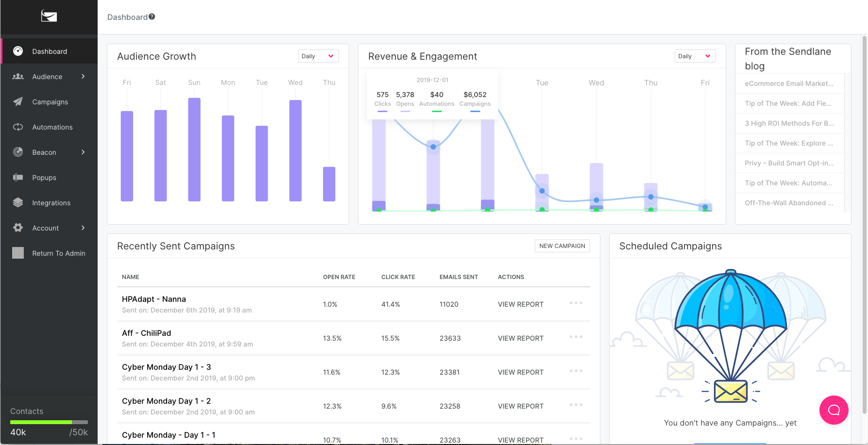
Task: Click the NEW CAMPAIGN button
Action: 562,246
